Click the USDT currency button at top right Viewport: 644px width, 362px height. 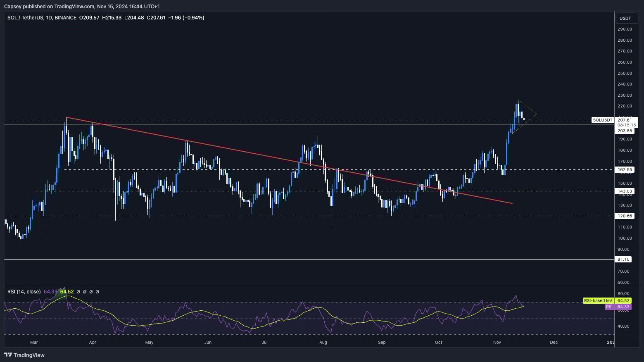coord(626,18)
